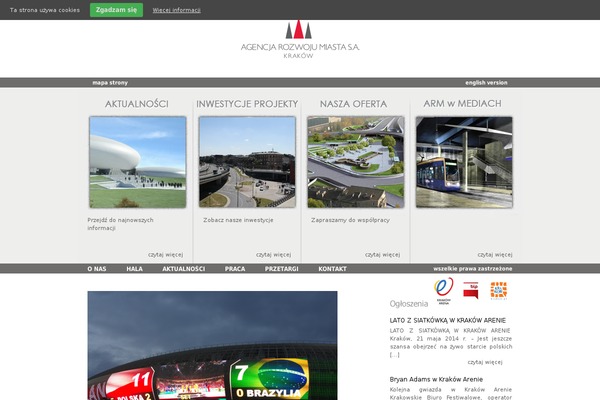
Task: Click the Ogłoszenia heading
Action: point(409,304)
